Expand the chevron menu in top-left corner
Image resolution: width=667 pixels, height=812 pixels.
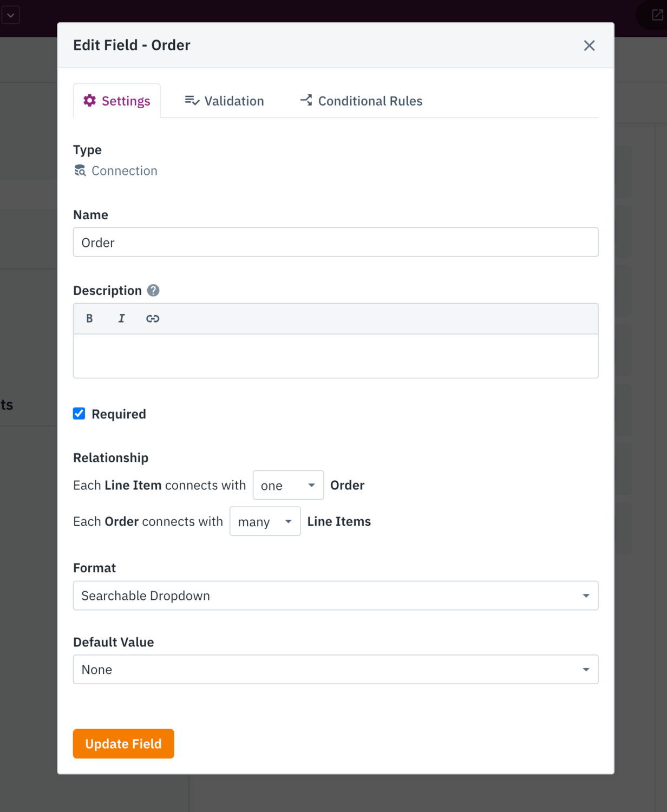(11, 15)
